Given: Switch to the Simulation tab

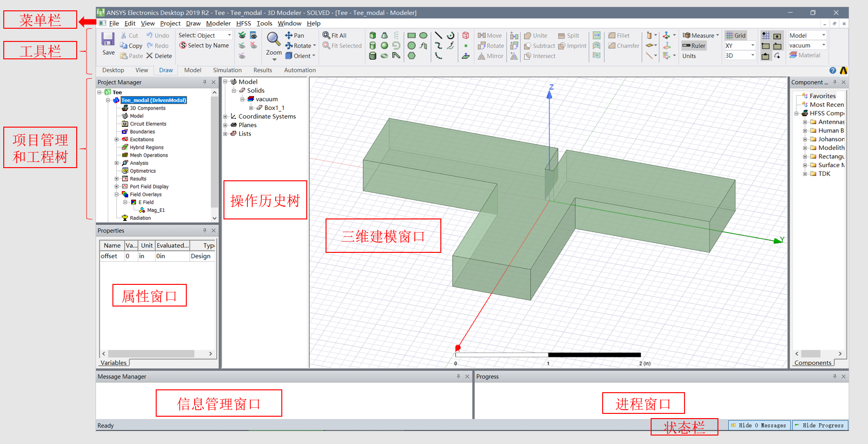Looking at the screenshot, I should pos(227,70).
